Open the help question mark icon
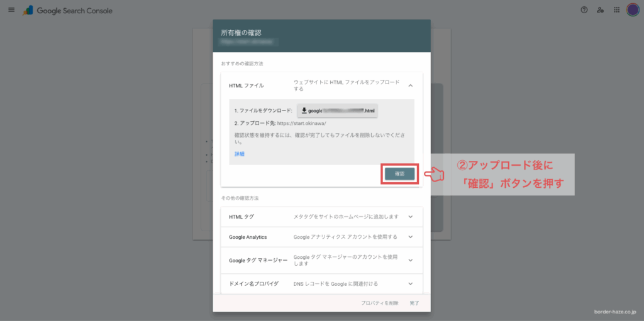 pos(584,10)
